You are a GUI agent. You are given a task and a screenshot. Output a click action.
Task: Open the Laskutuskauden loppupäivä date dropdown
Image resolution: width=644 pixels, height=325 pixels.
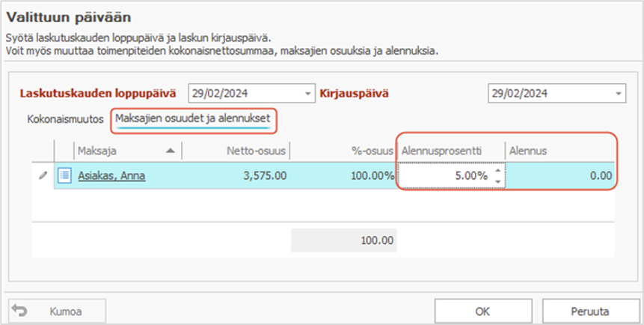tap(308, 94)
